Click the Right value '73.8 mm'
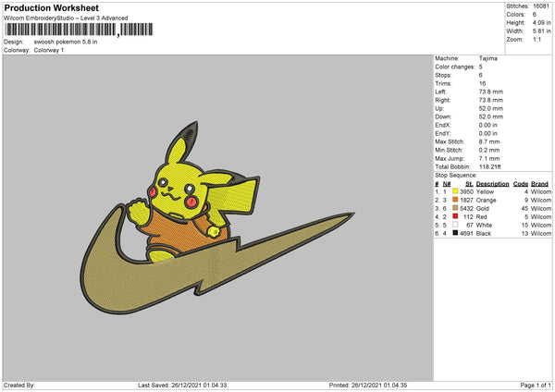The image size is (555, 392). coord(491,100)
